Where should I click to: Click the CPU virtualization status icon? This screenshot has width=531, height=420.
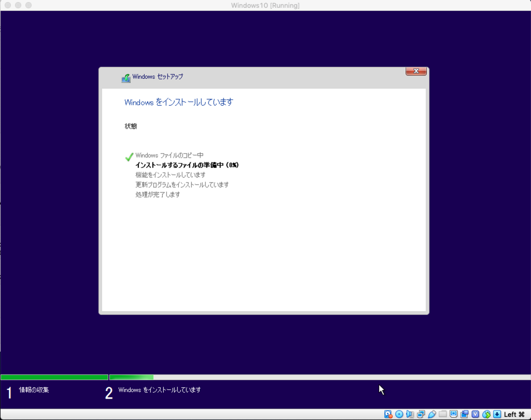coord(475,414)
